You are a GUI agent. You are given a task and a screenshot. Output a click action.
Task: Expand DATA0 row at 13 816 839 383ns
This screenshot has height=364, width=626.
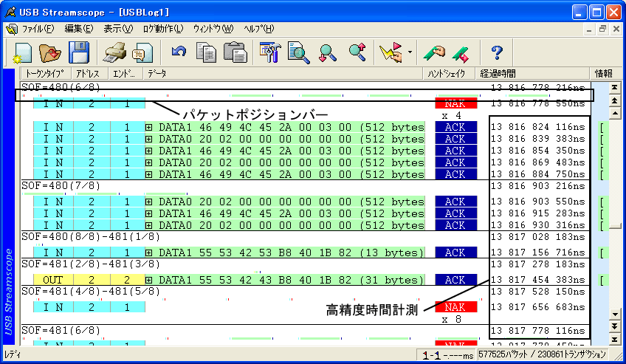coord(149,140)
